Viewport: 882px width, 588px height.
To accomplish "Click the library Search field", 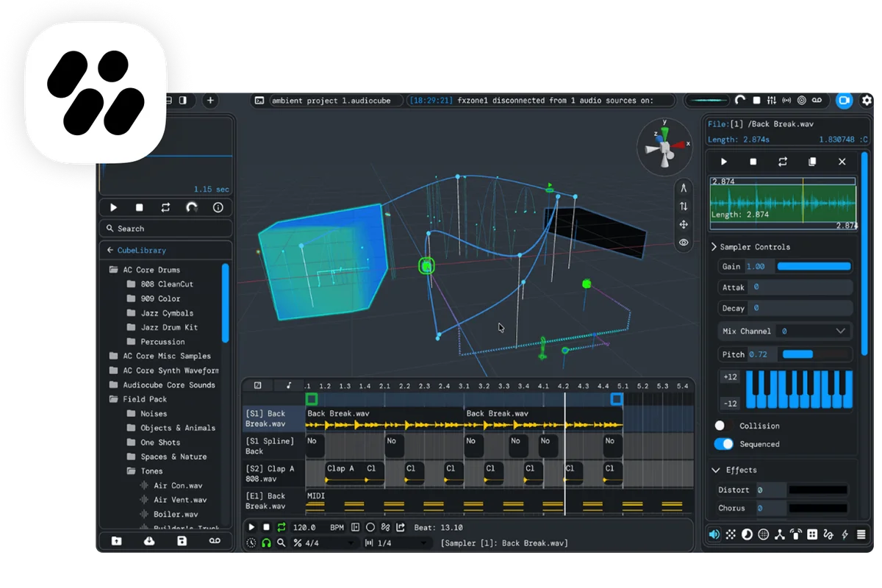I will (166, 229).
